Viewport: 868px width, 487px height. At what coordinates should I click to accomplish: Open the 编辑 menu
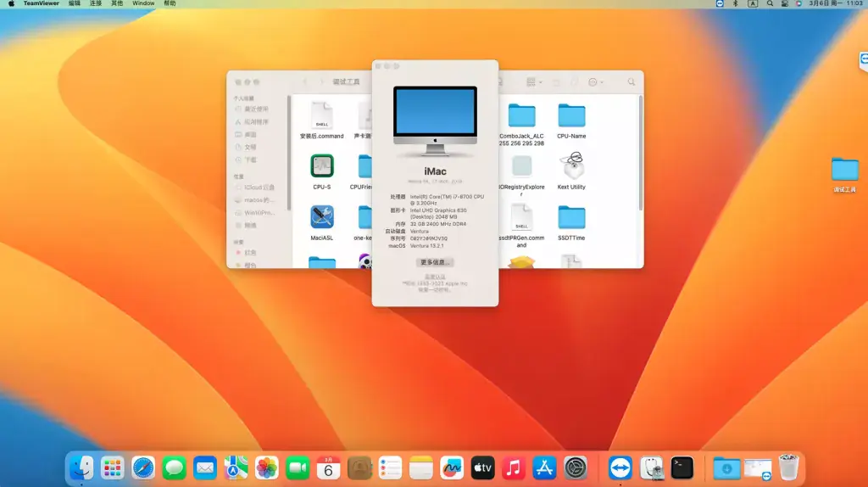pos(75,3)
